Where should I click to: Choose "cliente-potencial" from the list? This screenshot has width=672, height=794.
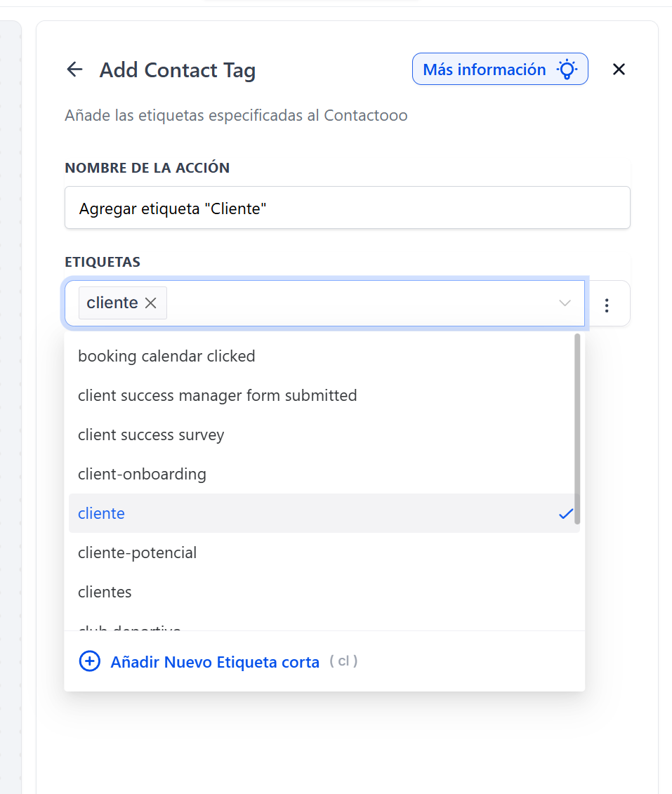[x=137, y=553]
